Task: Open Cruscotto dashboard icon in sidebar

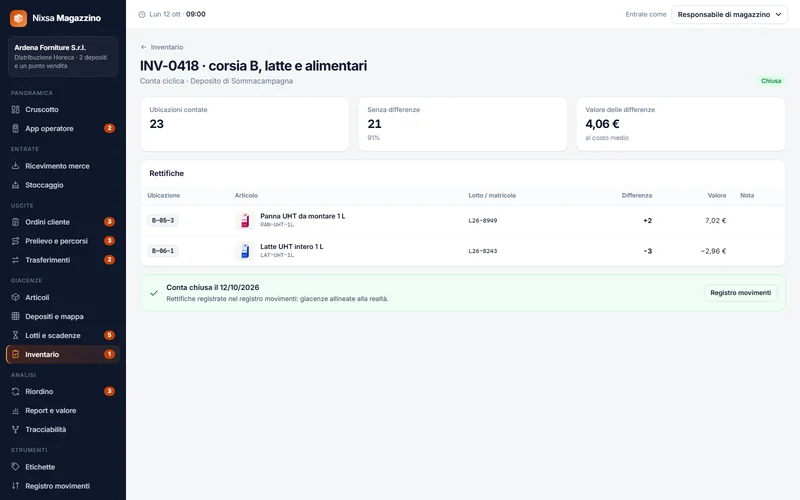Action: [15, 110]
